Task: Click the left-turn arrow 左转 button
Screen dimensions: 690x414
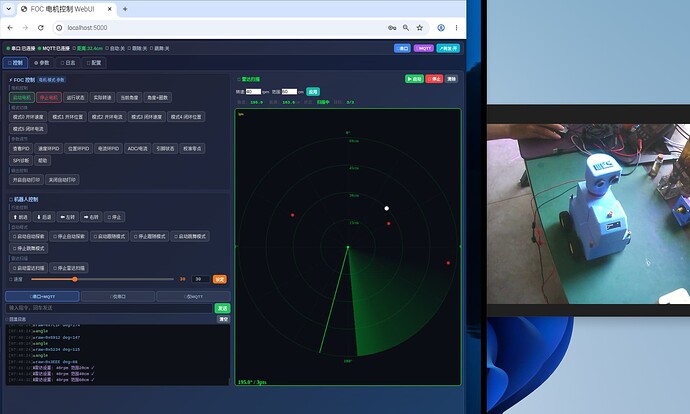Action: (x=67, y=217)
